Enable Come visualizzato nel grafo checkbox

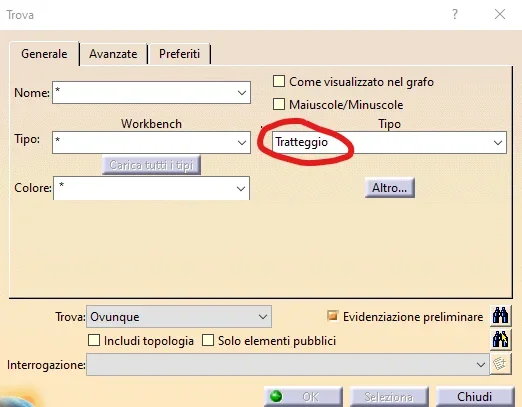pos(279,81)
